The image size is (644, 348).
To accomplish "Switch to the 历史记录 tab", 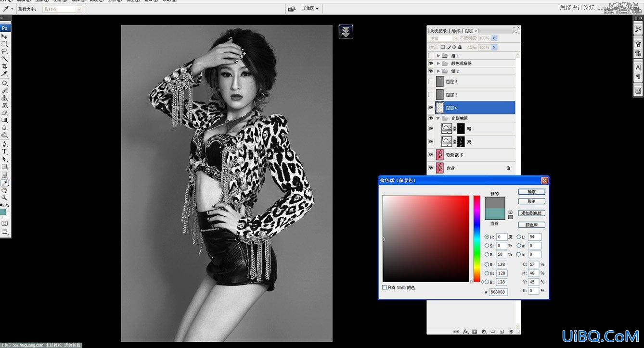I will coord(438,31).
